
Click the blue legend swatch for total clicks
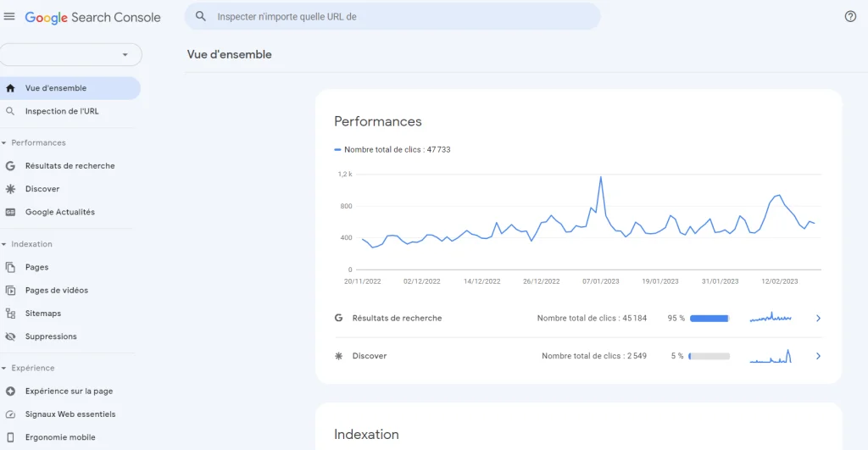point(337,149)
